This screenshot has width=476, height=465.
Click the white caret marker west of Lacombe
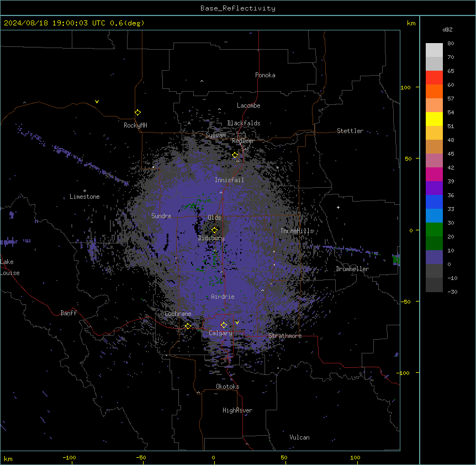(219, 109)
